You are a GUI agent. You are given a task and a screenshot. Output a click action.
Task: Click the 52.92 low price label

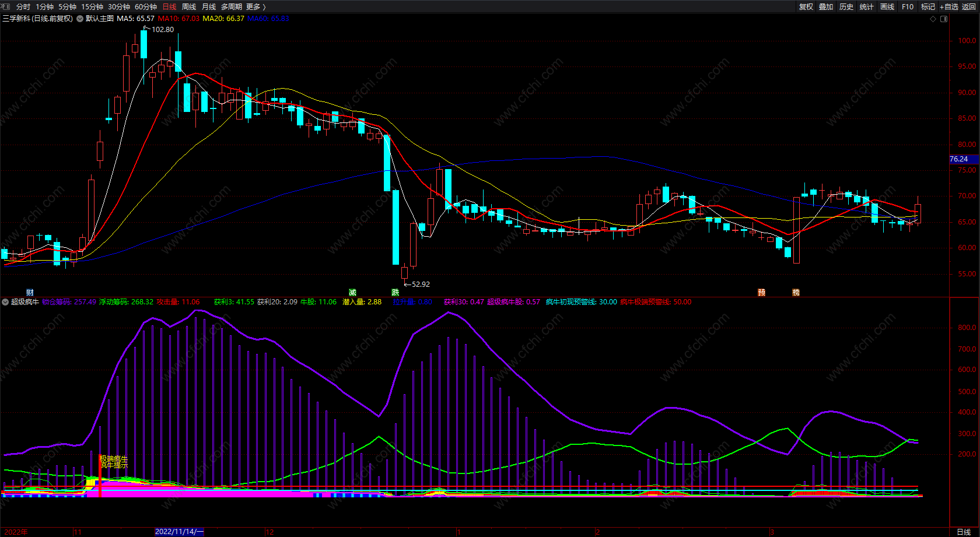pos(421,285)
